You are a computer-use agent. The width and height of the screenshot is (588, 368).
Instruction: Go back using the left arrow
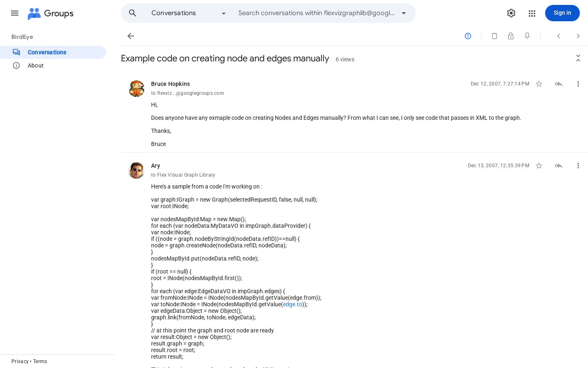tap(131, 36)
